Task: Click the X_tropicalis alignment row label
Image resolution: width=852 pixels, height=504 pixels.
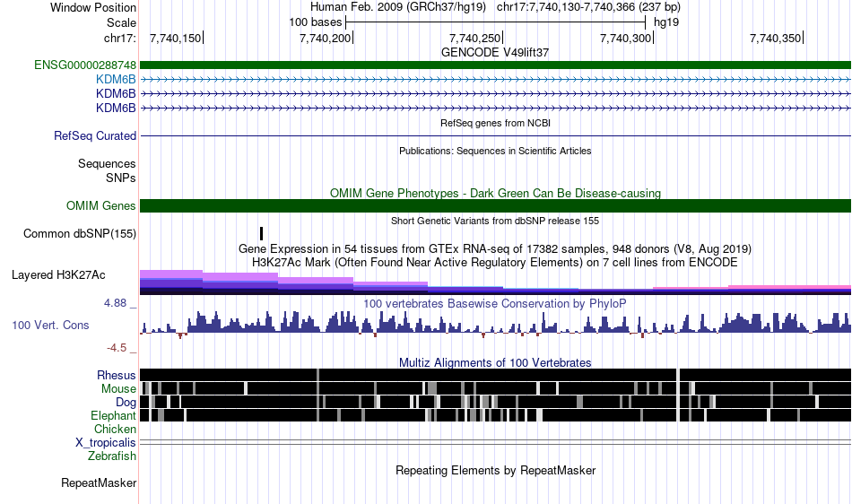Action: (106, 443)
